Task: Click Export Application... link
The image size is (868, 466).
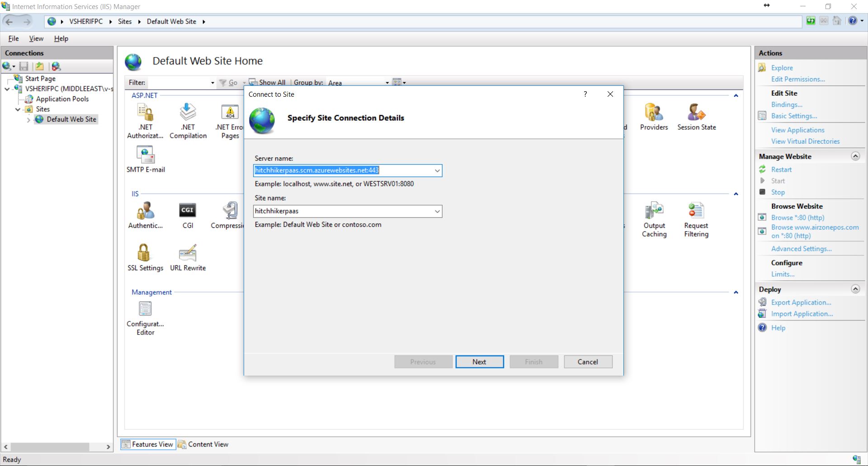Action: 801,302
